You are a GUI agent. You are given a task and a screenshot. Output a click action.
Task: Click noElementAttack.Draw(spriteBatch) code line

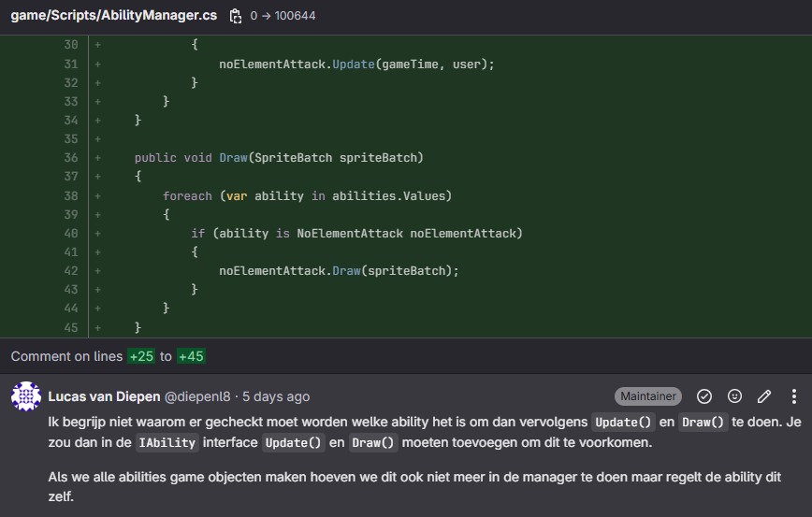point(339,271)
